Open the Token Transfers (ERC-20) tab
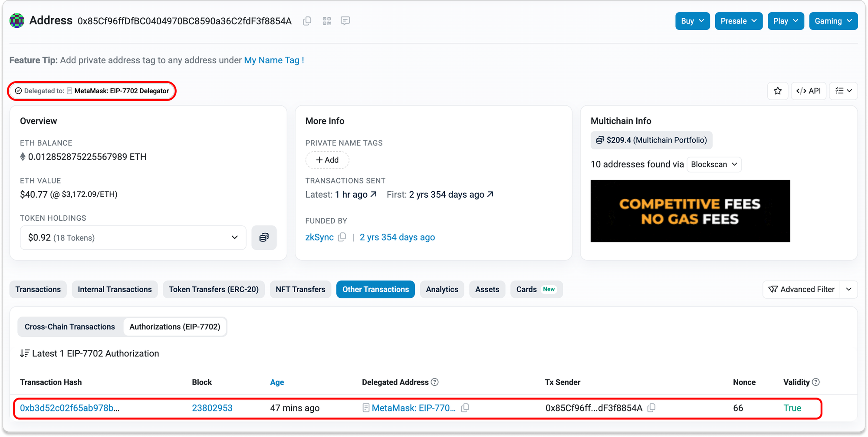 (x=214, y=290)
